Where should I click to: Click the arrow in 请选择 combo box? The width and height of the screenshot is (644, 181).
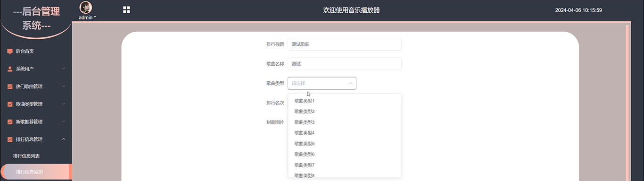[x=350, y=83]
